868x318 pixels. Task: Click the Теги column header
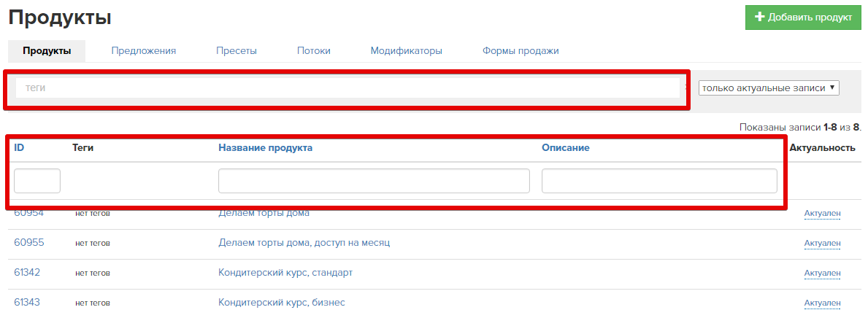point(82,147)
